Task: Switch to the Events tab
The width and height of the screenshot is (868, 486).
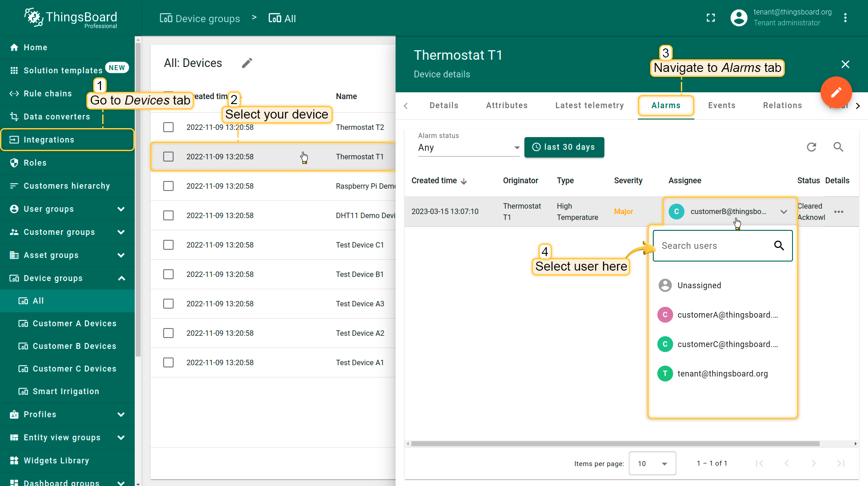Action: (x=722, y=105)
